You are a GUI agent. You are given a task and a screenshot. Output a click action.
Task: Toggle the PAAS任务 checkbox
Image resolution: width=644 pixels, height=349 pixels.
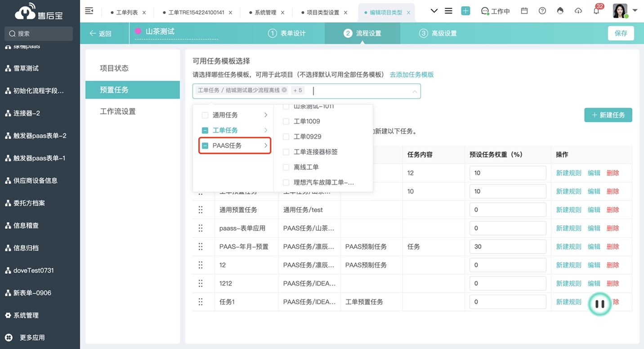(205, 146)
